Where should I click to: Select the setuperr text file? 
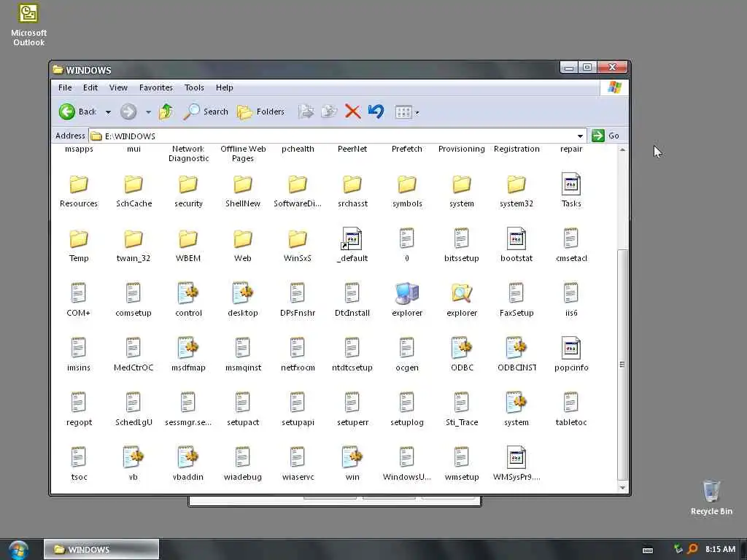click(352, 410)
